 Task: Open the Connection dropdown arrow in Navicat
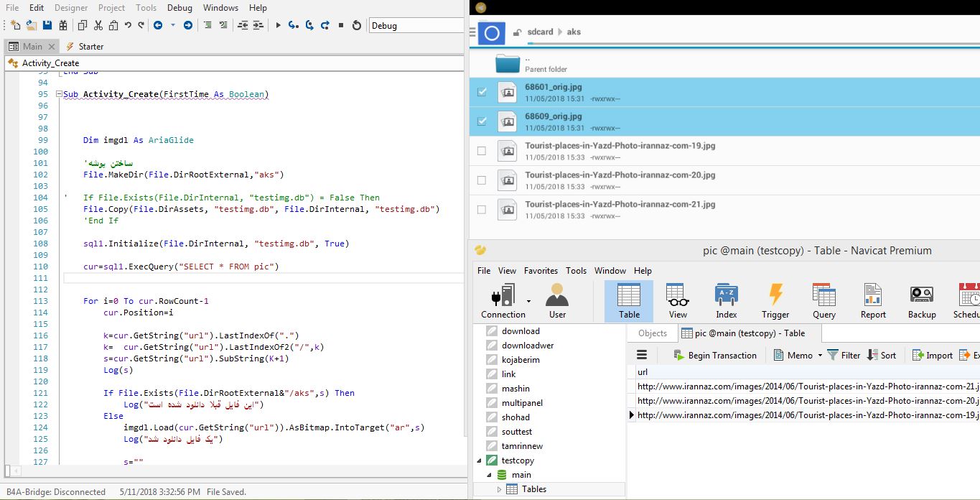tap(529, 301)
